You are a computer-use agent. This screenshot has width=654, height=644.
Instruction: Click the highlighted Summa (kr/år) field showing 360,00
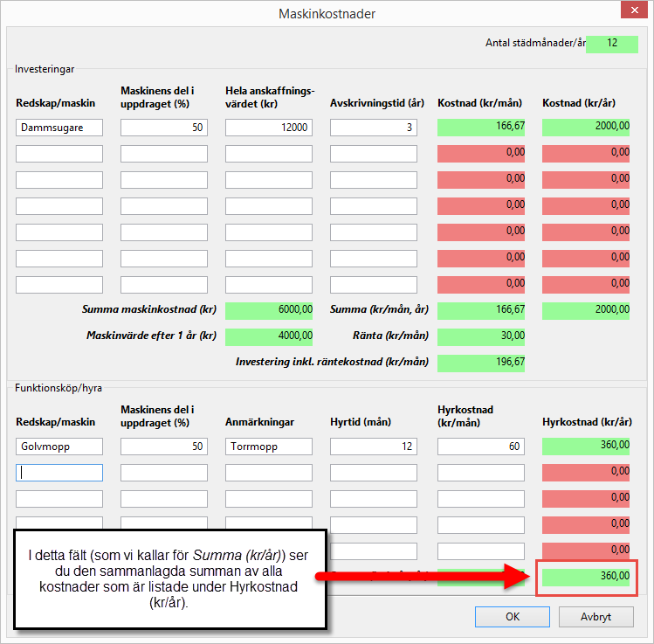(586, 576)
